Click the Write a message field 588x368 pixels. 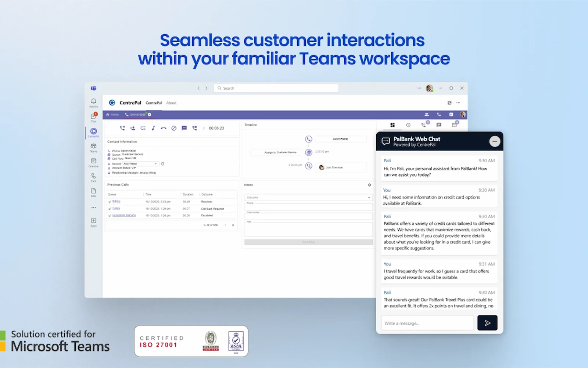(427, 323)
